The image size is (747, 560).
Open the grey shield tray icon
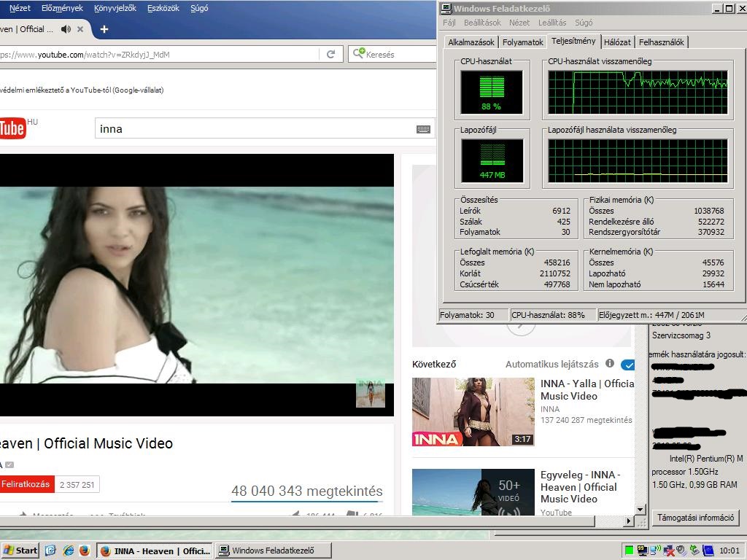point(681,551)
